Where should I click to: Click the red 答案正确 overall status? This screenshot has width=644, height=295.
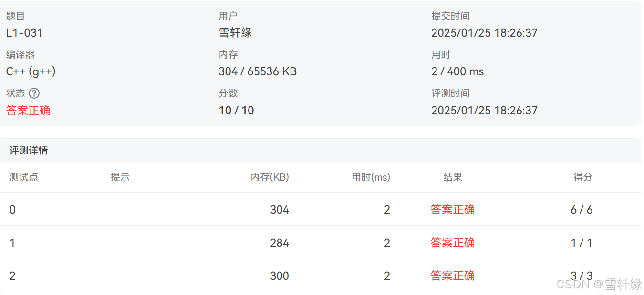point(28,110)
